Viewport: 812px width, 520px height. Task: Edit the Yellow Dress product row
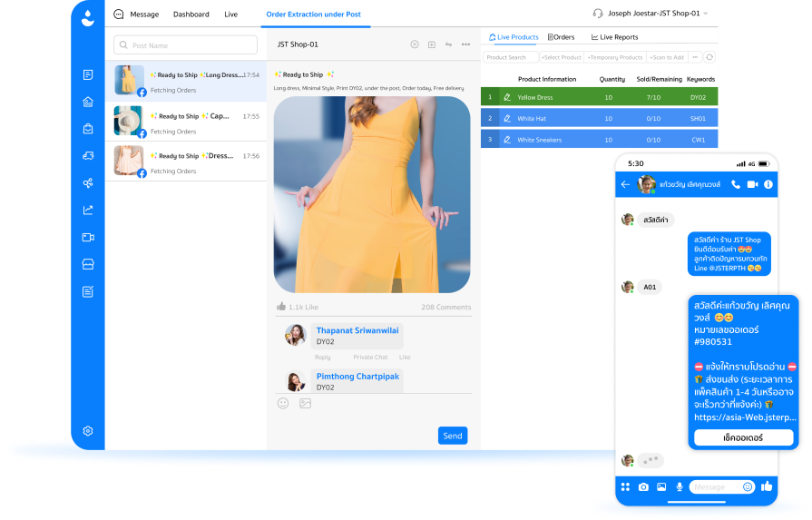507,97
